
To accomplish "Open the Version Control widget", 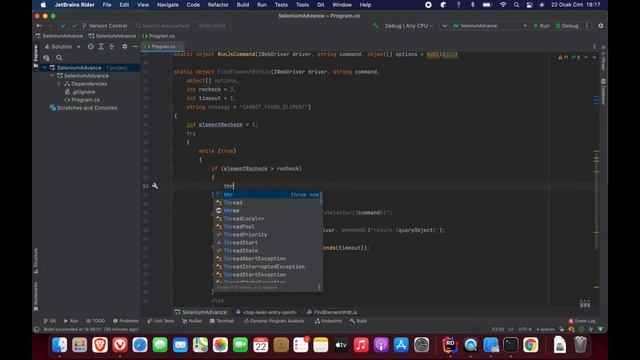I will [x=105, y=26].
